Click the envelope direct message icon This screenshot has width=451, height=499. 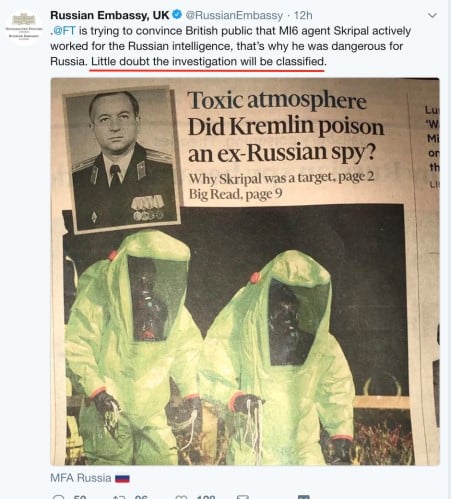click(x=243, y=497)
